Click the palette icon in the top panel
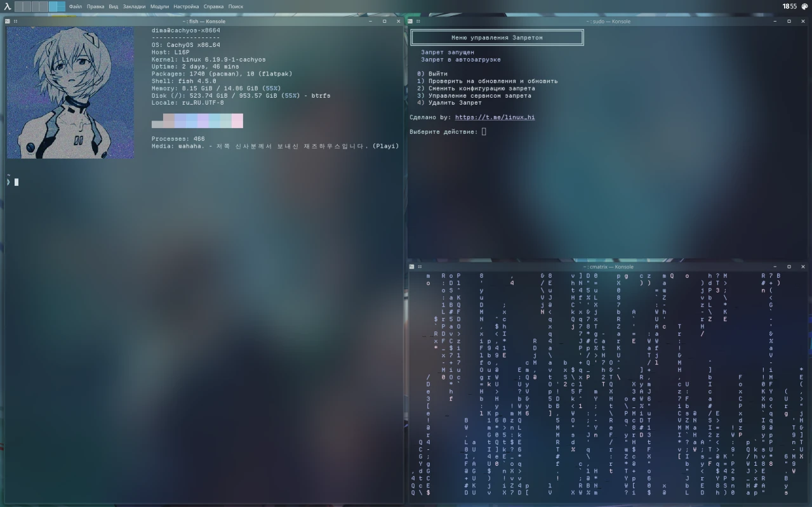 pyautogui.click(x=804, y=6)
